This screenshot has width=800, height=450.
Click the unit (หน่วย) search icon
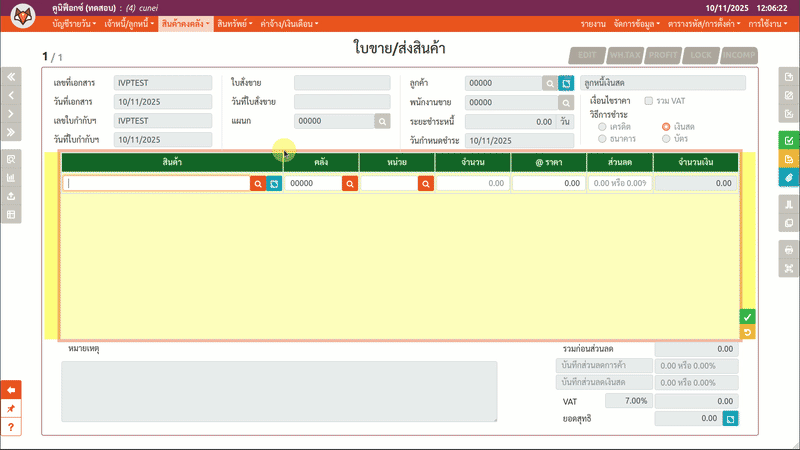point(426,184)
